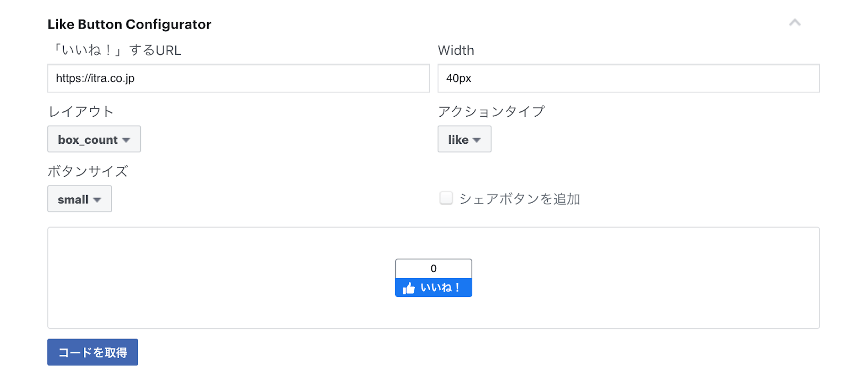The height and width of the screenshot is (384, 850).
Task: Click the triangle arrow beside box_count
Action: pos(126,140)
